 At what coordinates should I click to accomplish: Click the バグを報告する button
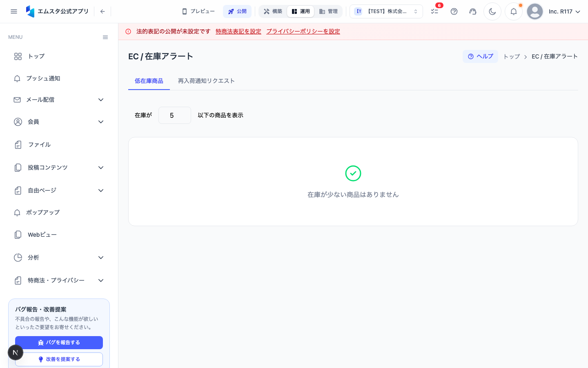click(x=59, y=343)
